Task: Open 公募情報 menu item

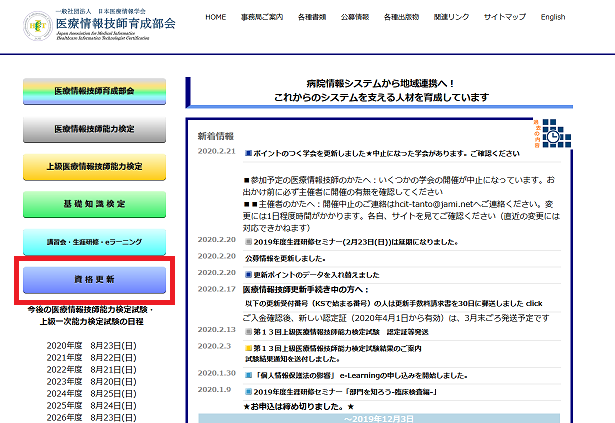Action: pos(355,17)
